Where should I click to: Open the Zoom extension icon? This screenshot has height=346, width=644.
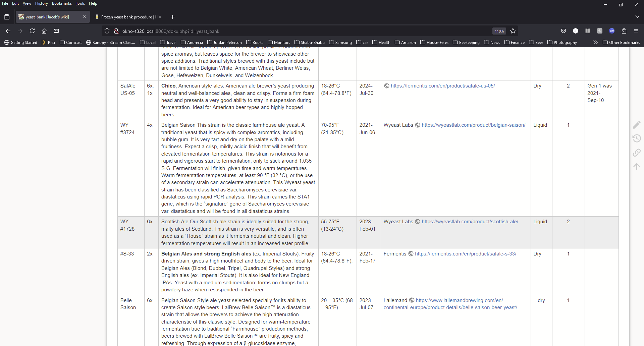[x=612, y=31]
